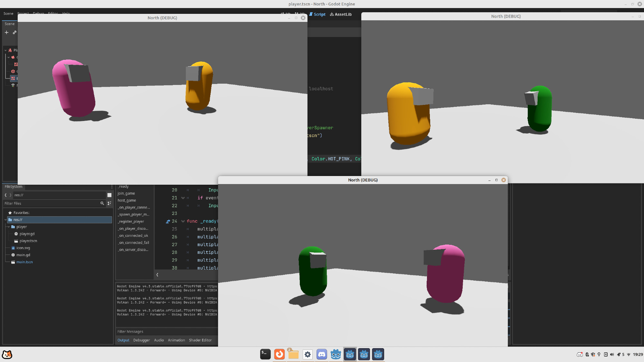Screen dimensions: 644x362
Task: Fold the _ready function at line 24
Action: (x=183, y=221)
